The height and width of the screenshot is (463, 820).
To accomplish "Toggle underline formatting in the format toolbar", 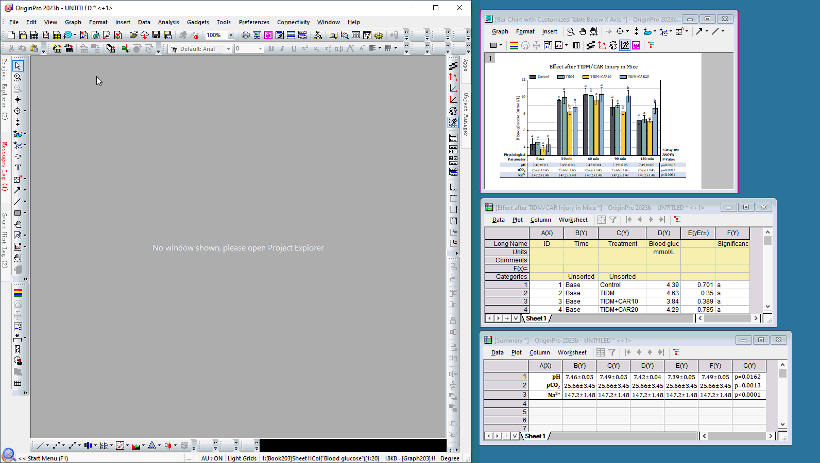I will (x=296, y=48).
